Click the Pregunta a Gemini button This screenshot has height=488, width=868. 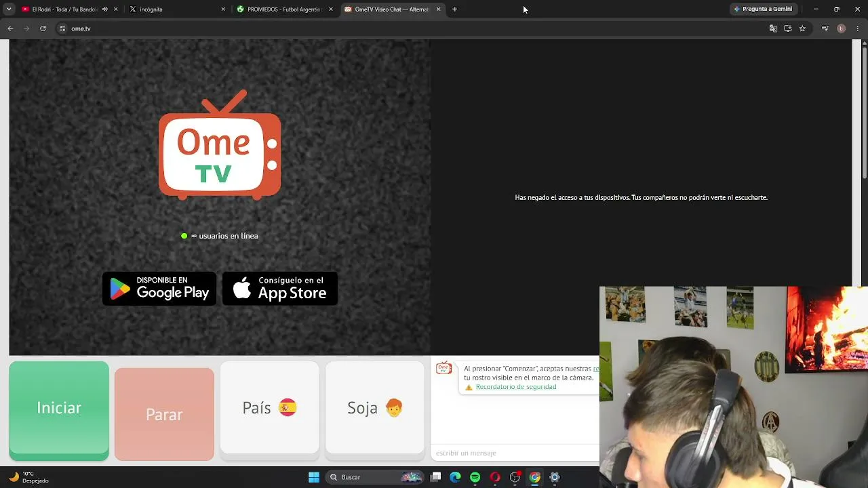[763, 9]
